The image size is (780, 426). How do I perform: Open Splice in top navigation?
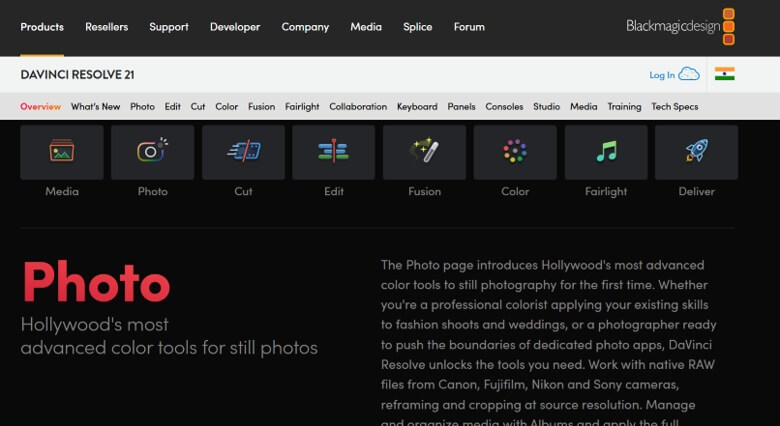pyautogui.click(x=417, y=27)
